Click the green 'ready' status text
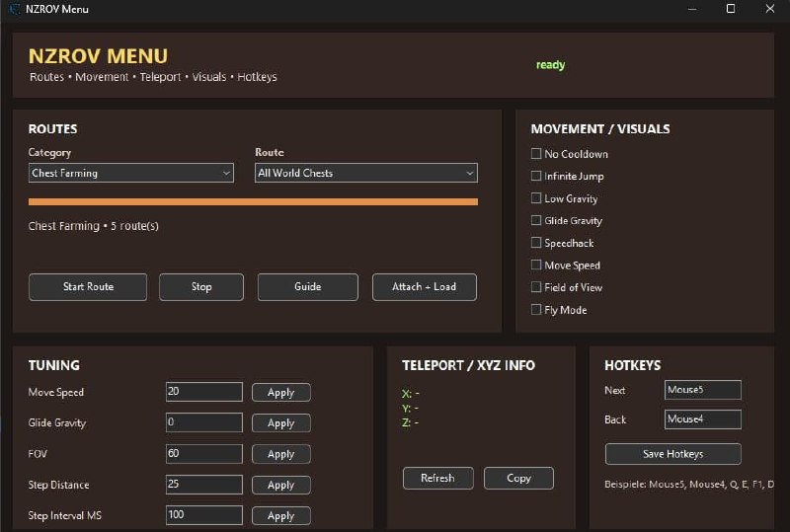 tap(551, 65)
